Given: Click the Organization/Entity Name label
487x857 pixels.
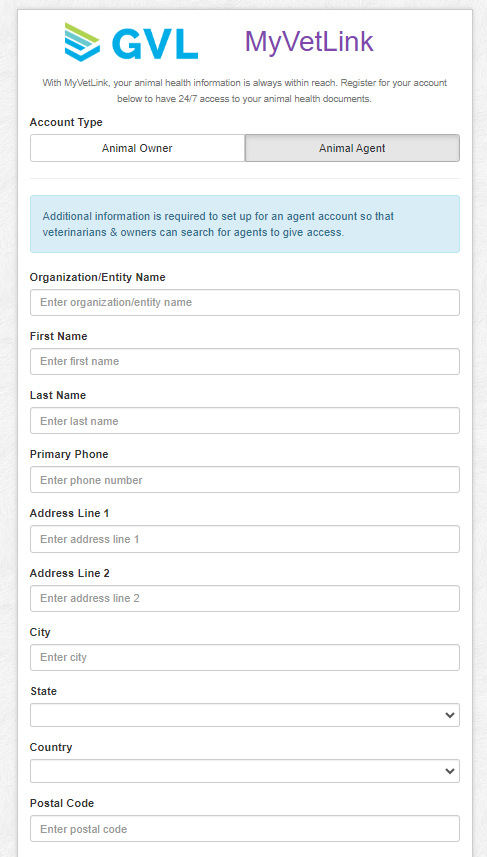Looking at the screenshot, I should (x=98, y=277).
